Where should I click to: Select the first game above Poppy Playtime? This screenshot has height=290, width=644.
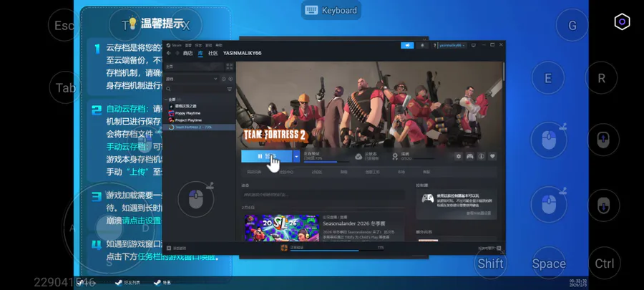coord(182,106)
